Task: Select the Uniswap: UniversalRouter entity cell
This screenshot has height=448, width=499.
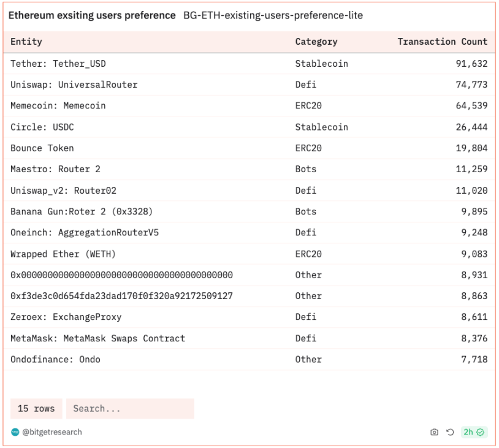Action: pyautogui.click(x=74, y=85)
